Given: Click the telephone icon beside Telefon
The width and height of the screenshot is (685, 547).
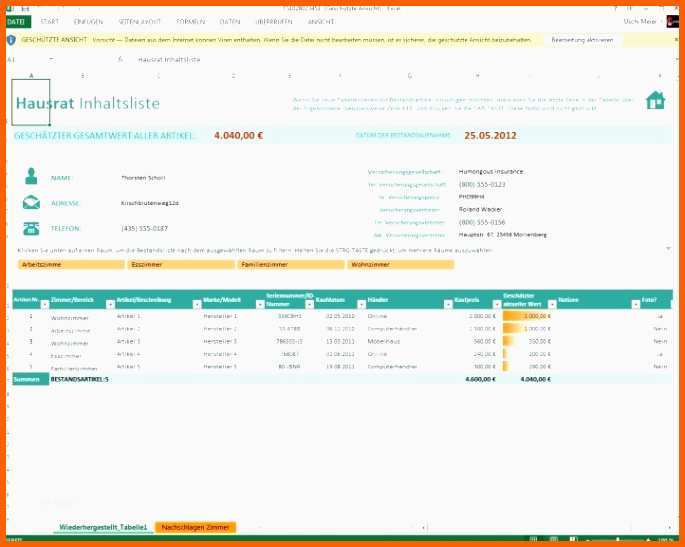Looking at the screenshot, I should click(x=33, y=228).
